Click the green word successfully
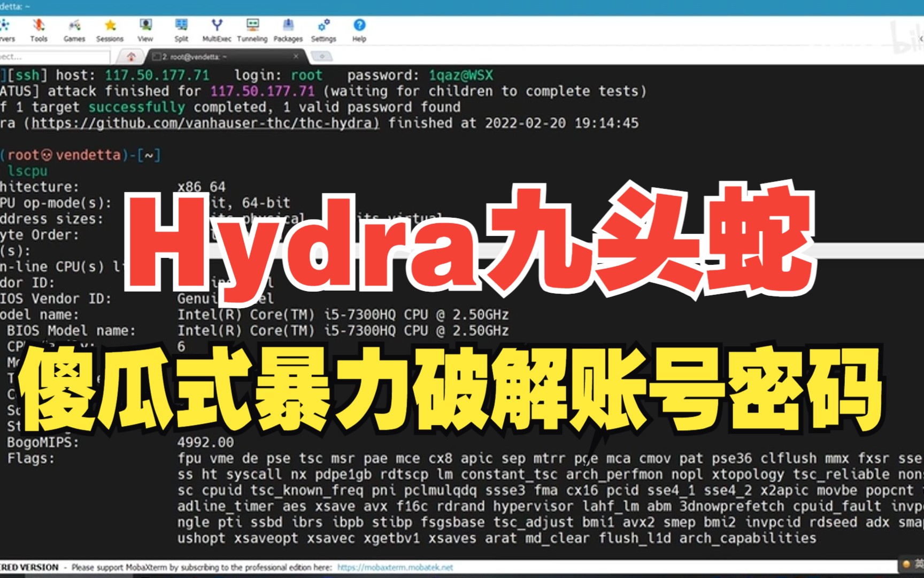Screen dimensions: 924x578 [137, 107]
